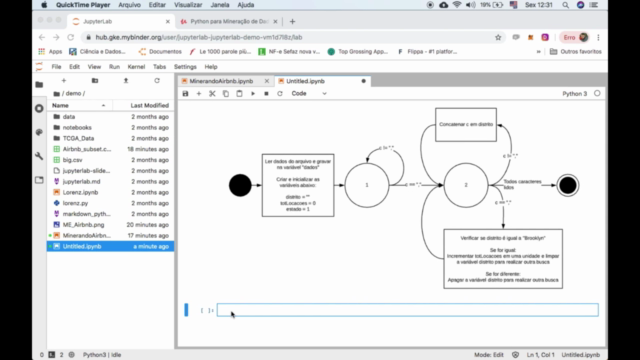Interrupt the kernel with stop icon
Screen dimensions: 640x360
[x=266, y=93]
